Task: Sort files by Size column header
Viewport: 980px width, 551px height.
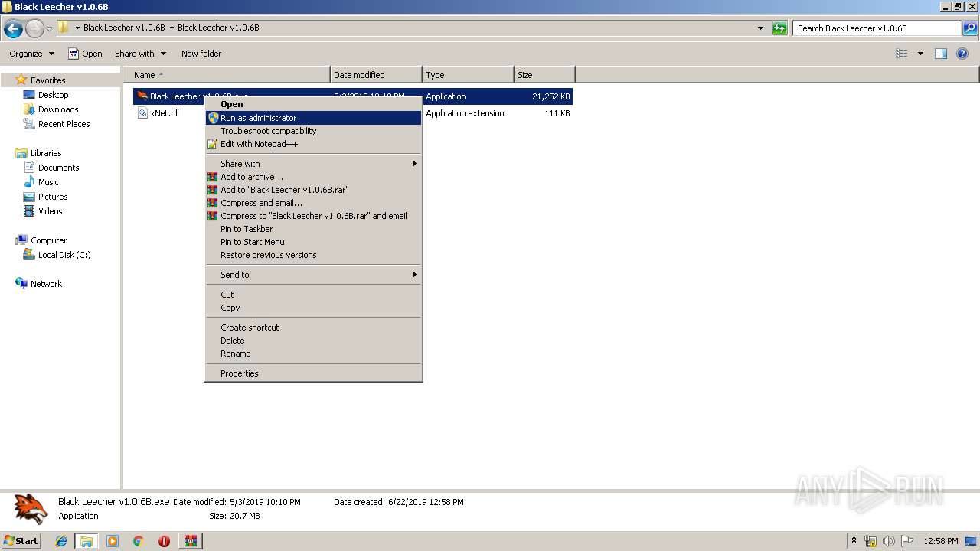Action: (x=544, y=75)
